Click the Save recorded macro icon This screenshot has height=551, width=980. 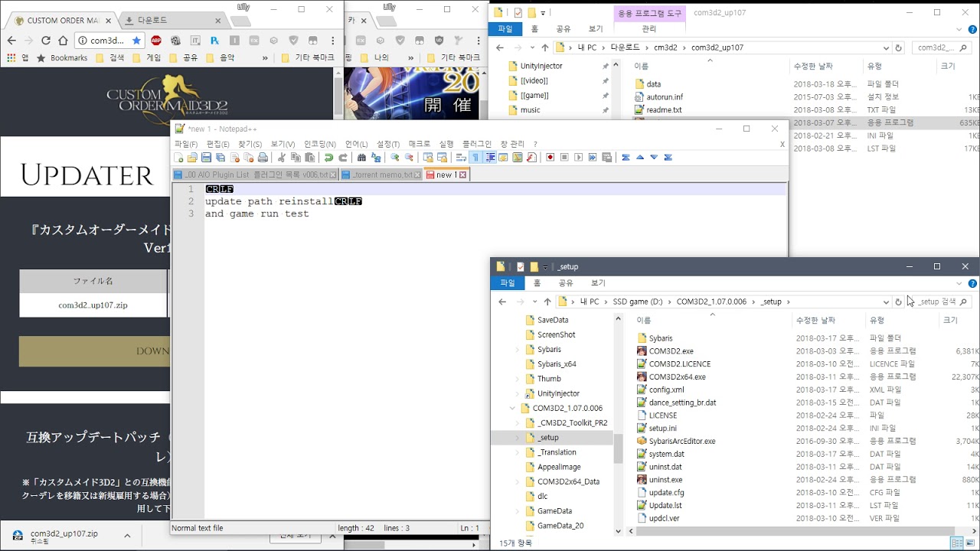[x=606, y=158]
